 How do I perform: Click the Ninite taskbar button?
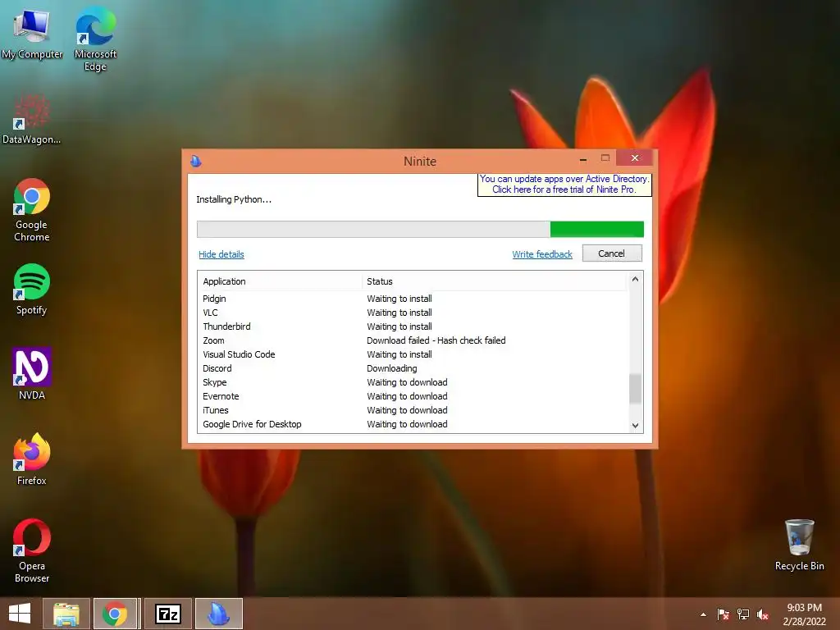[x=218, y=614]
